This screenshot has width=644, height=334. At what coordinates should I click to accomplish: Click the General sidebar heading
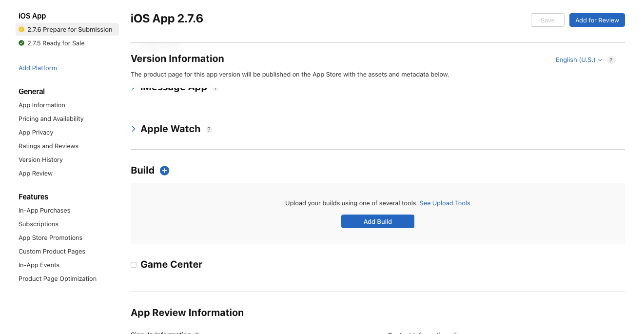(32, 92)
